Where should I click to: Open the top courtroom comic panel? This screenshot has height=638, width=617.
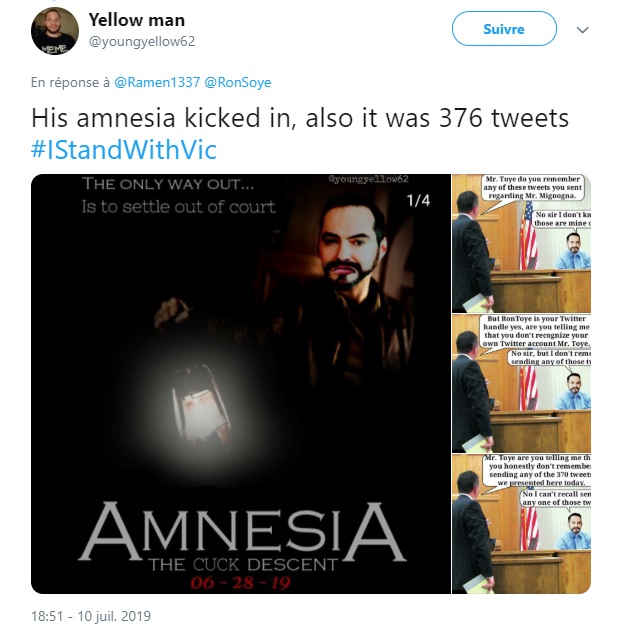point(521,243)
